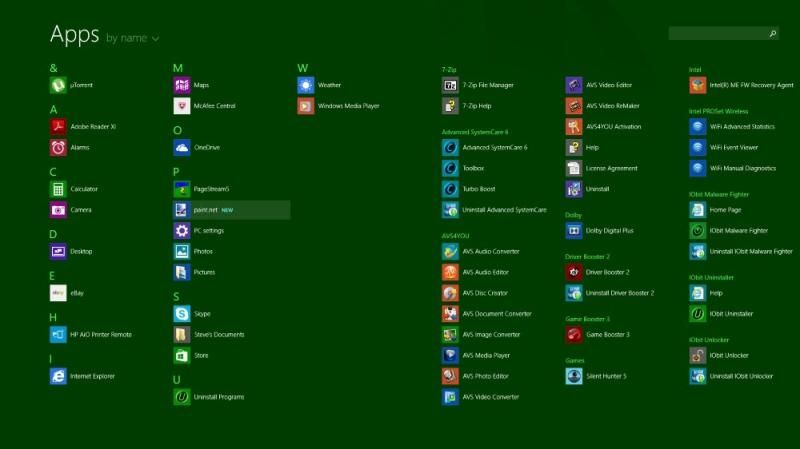
Task: Open IObit Malware Fighter icon
Action: (697, 231)
